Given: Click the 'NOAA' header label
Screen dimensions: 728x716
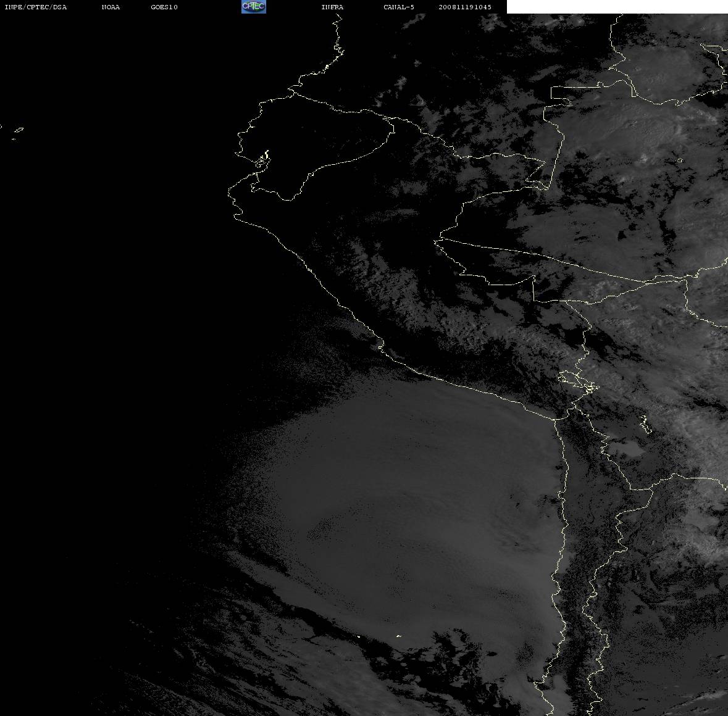Looking at the screenshot, I should click(x=111, y=7).
